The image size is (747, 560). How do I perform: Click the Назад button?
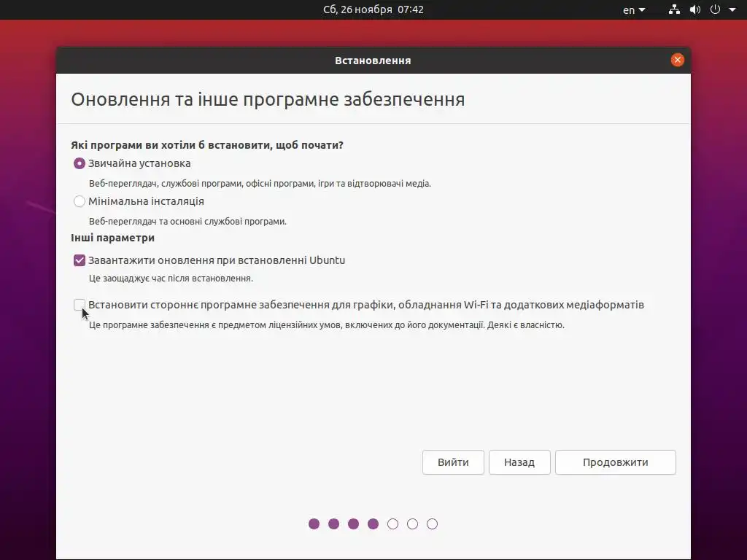[x=519, y=462]
